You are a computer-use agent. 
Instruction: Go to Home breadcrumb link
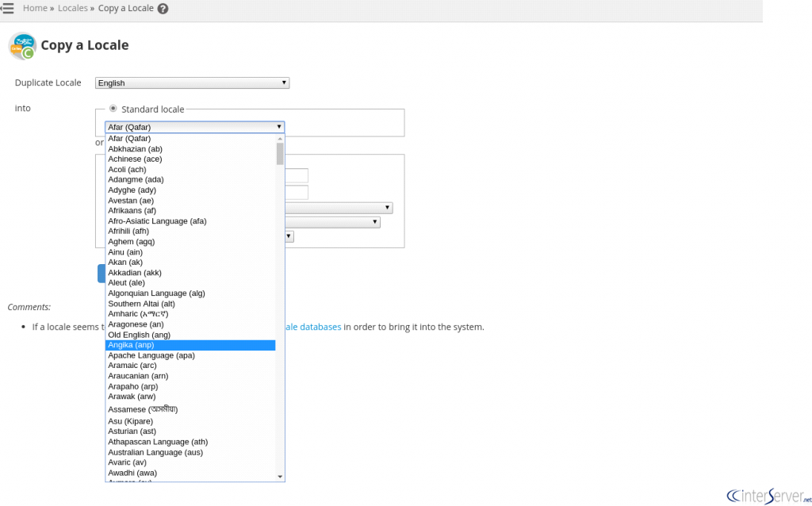(35, 8)
